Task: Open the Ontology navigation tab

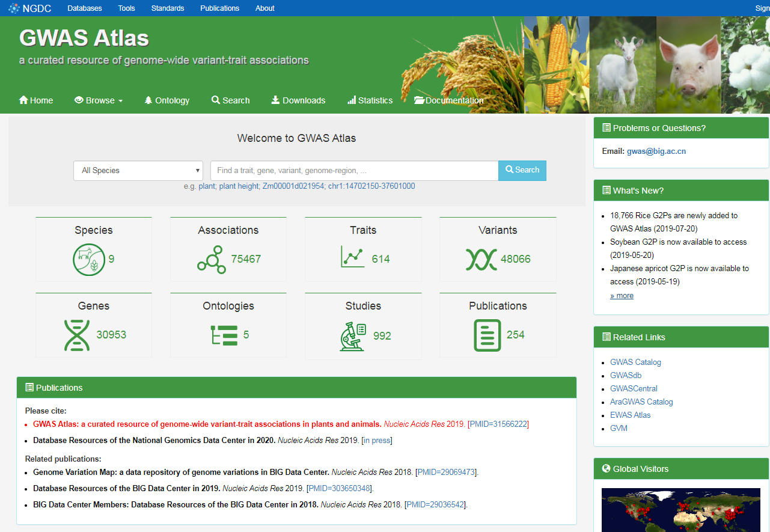Action: pos(167,100)
